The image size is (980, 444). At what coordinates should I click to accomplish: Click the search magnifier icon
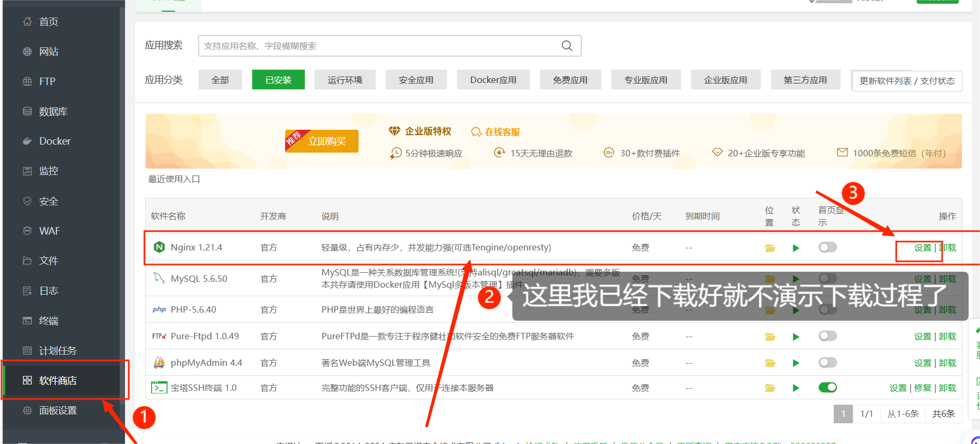point(567,46)
